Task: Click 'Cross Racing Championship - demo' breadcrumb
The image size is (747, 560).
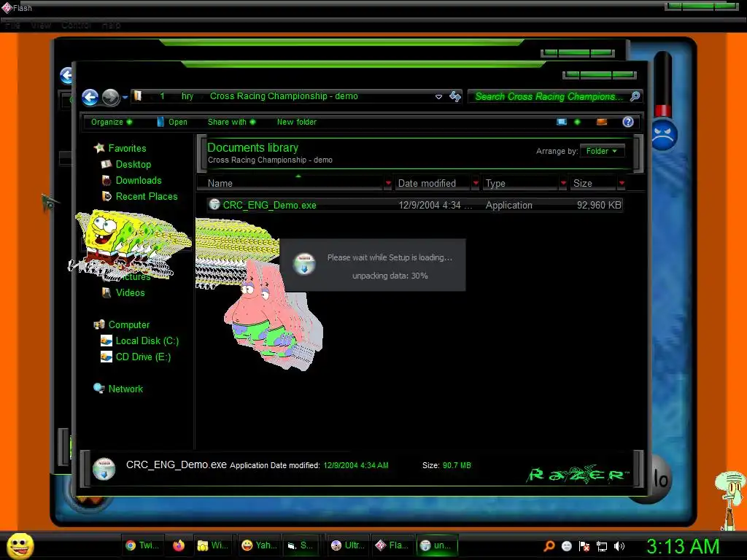Action: (284, 96)
